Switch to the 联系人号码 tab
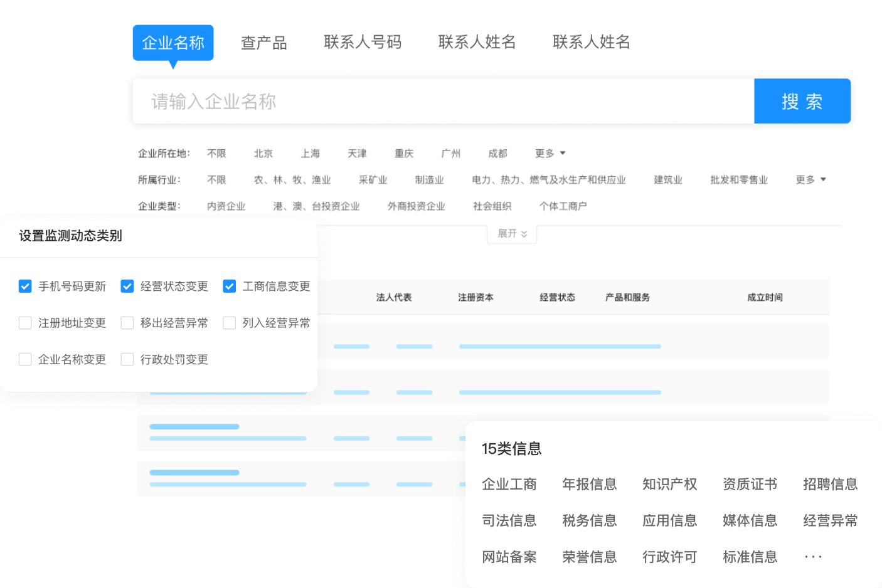The width and height of the screenshot is (882, 588). (x=362, y=42)
